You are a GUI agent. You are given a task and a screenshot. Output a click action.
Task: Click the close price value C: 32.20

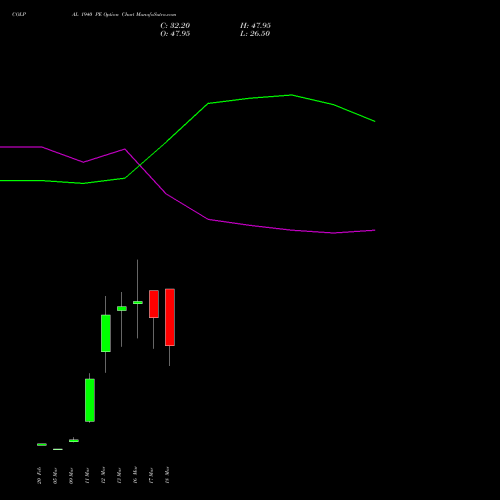(175, 26)
